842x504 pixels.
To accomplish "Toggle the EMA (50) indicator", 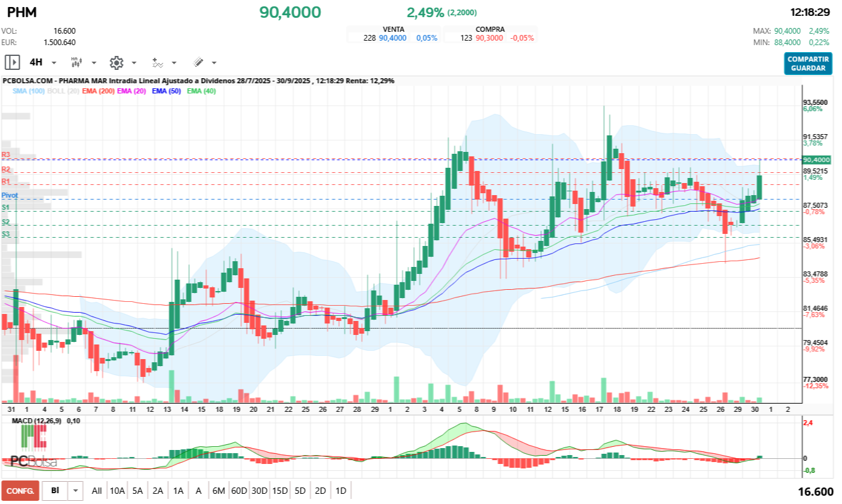I will click(166, 91).
